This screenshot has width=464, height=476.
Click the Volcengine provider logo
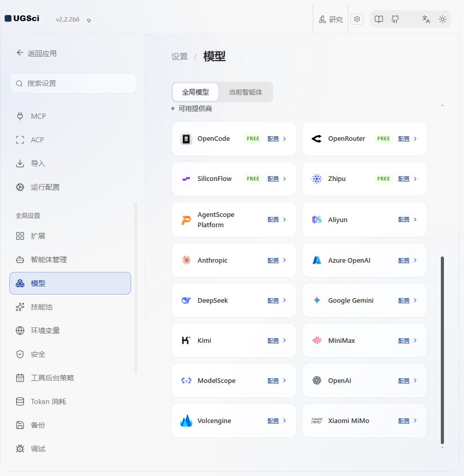click(x=186, y=420)
